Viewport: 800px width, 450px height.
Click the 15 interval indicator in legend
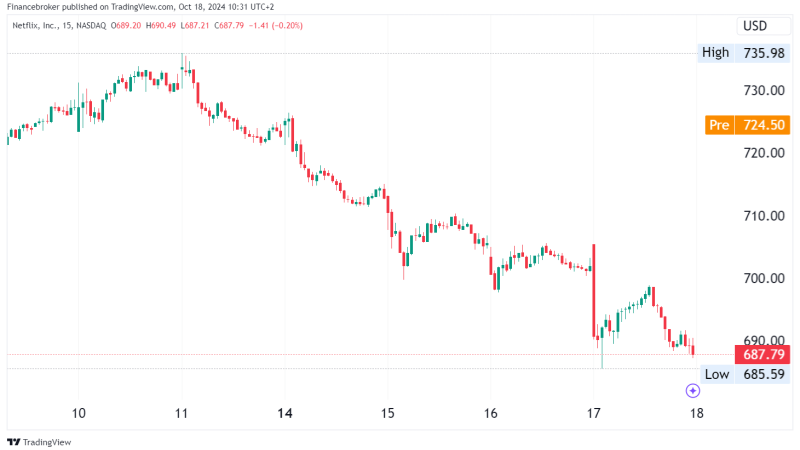click(x=67, y=26)
